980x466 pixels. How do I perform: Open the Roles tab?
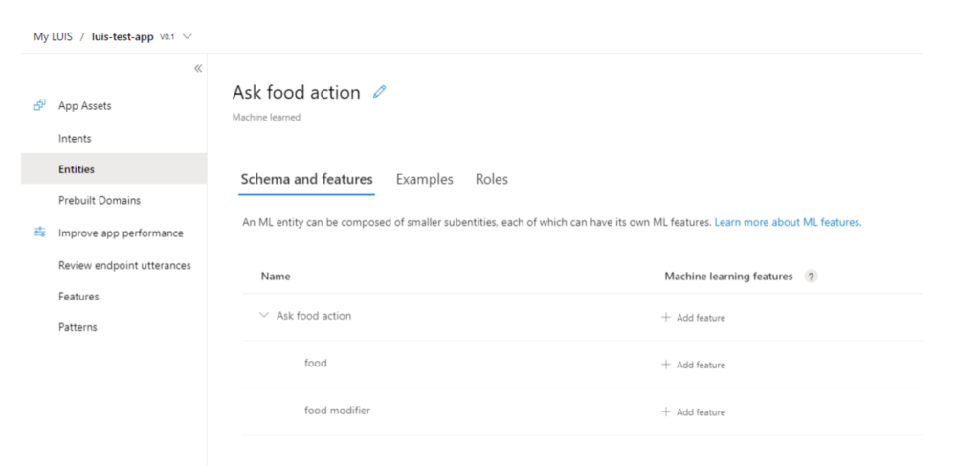[x=492, y=179]
